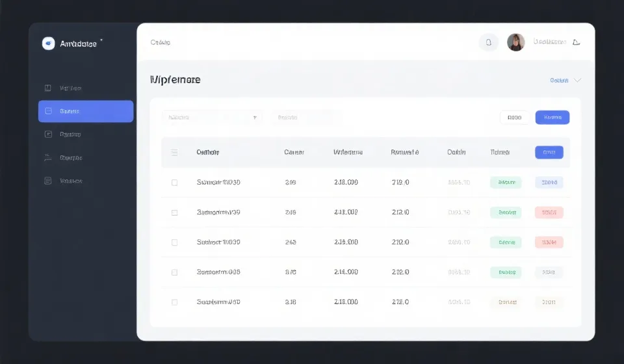Check the box in the last table row

click(174, 302)
